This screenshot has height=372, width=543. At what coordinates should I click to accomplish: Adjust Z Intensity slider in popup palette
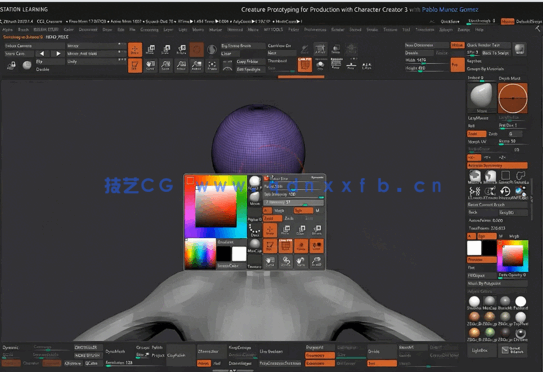tap(294, 203)
